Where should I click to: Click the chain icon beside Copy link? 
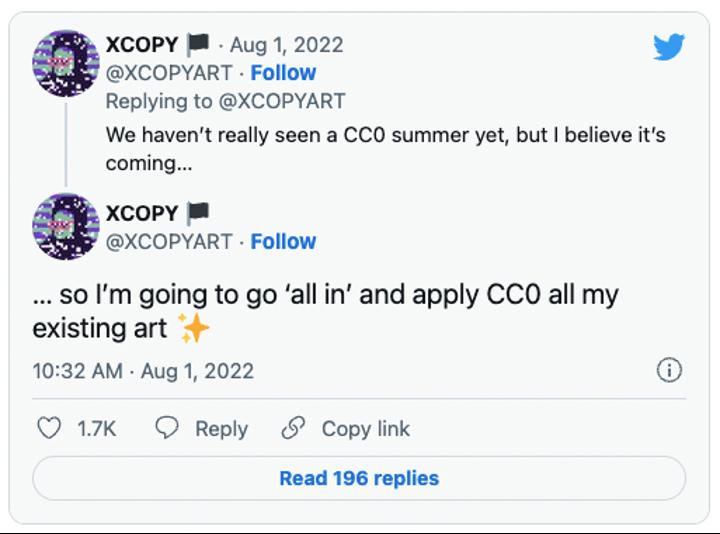tap(293, 428)
